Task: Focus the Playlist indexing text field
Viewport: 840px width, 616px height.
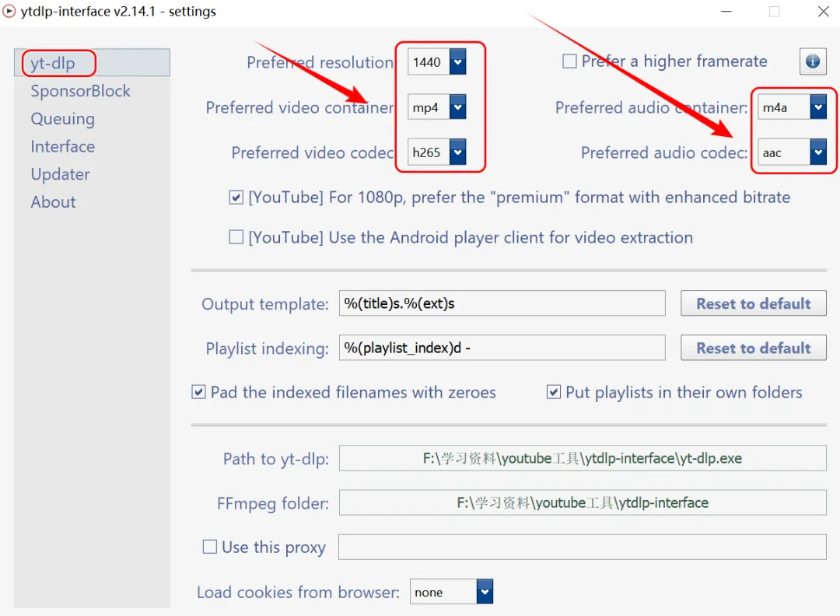Action: (x=502, y=348)
